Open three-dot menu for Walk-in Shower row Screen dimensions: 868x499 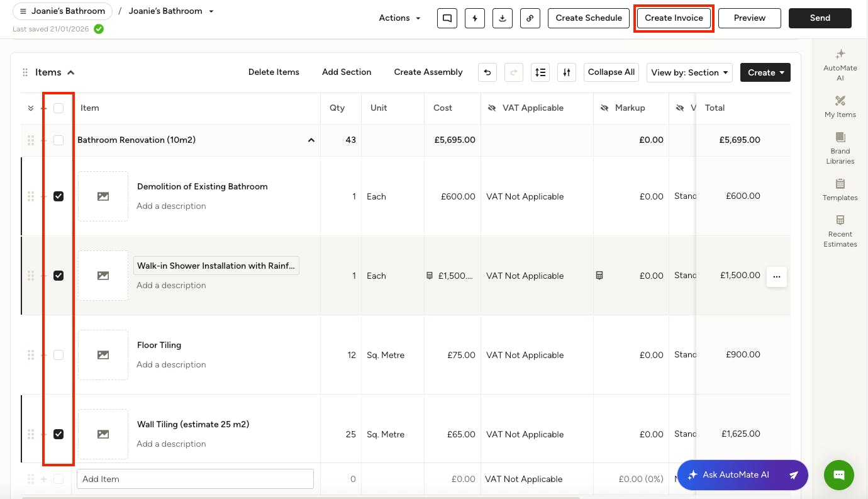coord(777,276)
